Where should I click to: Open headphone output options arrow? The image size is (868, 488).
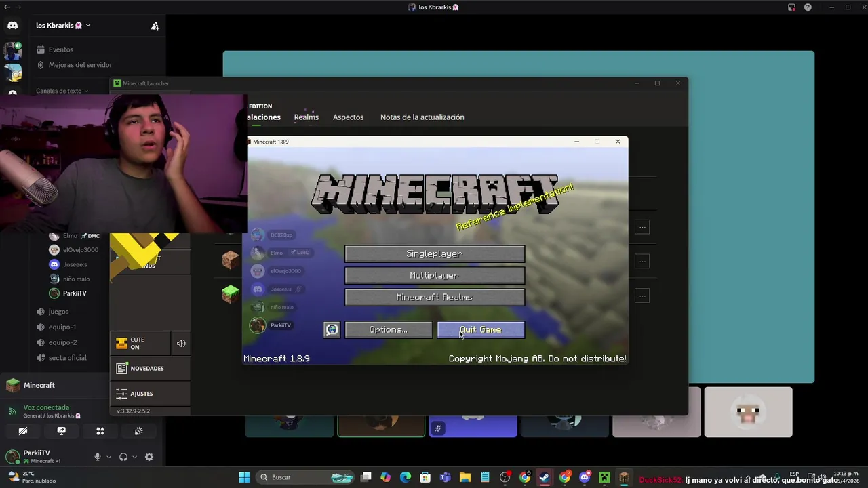[134, 457]
